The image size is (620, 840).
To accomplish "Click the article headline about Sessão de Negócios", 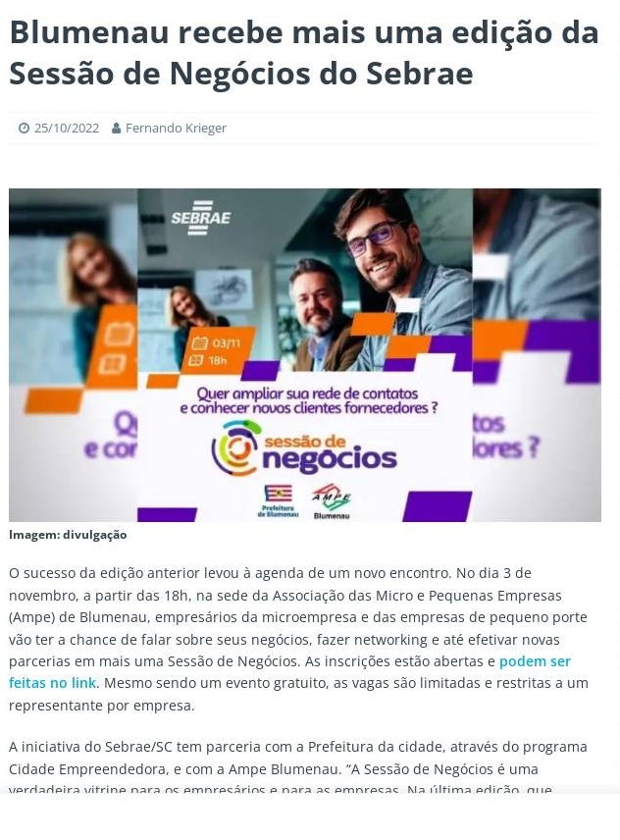I will (303, 53).
